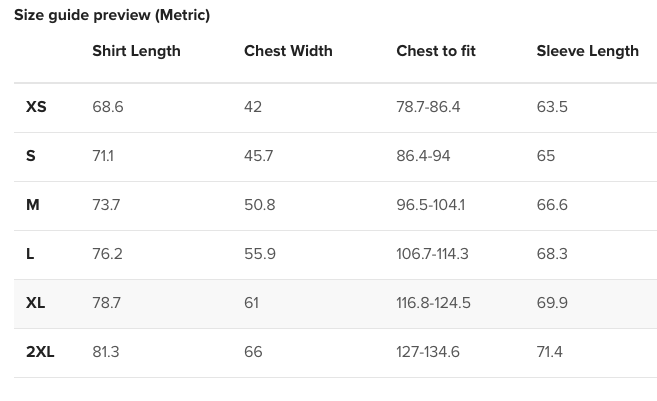Click the Sleeve Length column header
This screenshot has height=401, width=657.
(587, 51)
